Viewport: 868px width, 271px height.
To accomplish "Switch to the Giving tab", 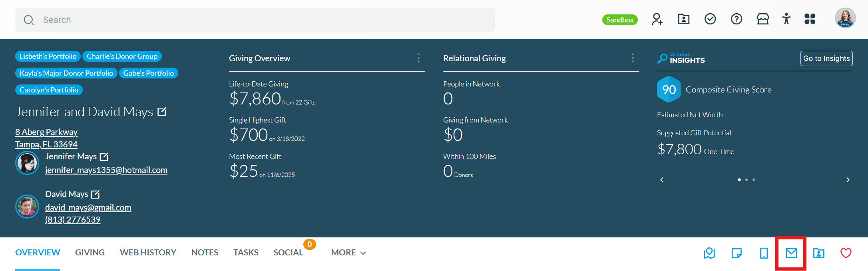I will [90, 253].
